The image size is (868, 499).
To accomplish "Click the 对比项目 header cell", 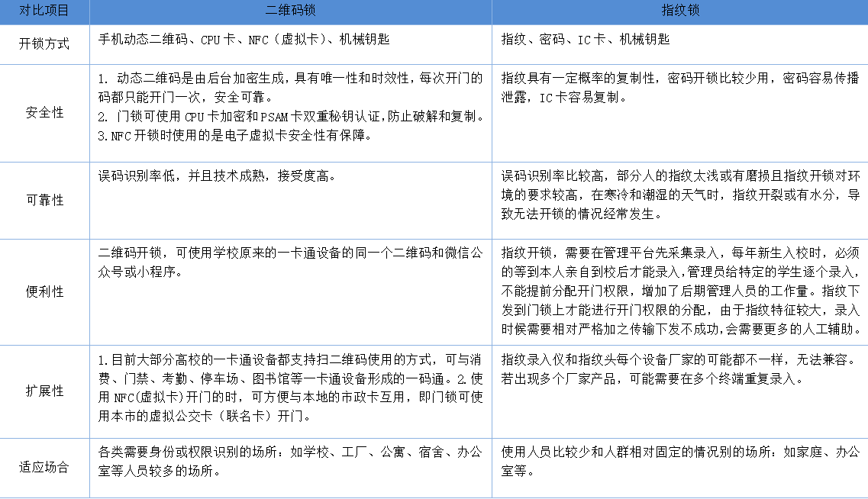I will [x=44, y=11].
